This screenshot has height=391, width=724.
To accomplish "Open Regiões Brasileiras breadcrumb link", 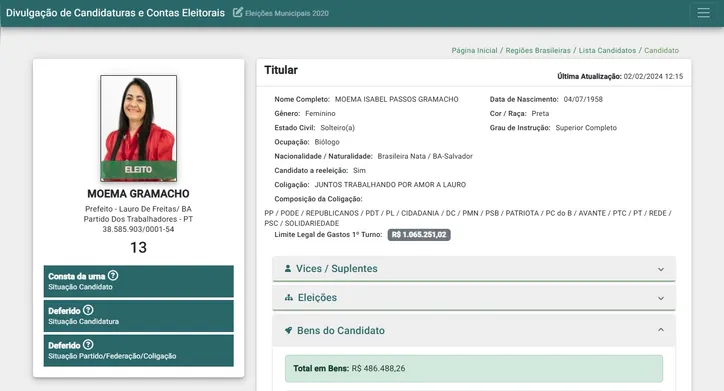I will pos(538,50).
